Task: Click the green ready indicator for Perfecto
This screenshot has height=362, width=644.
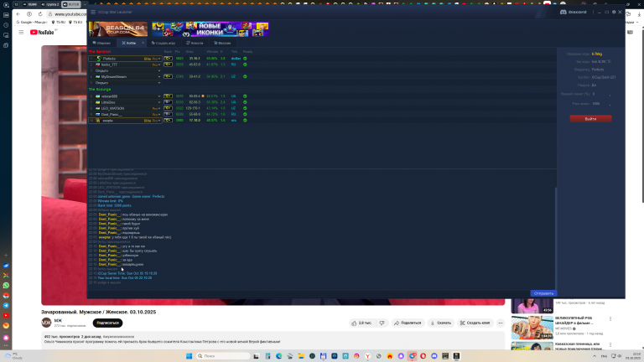Action: point(245,59)
